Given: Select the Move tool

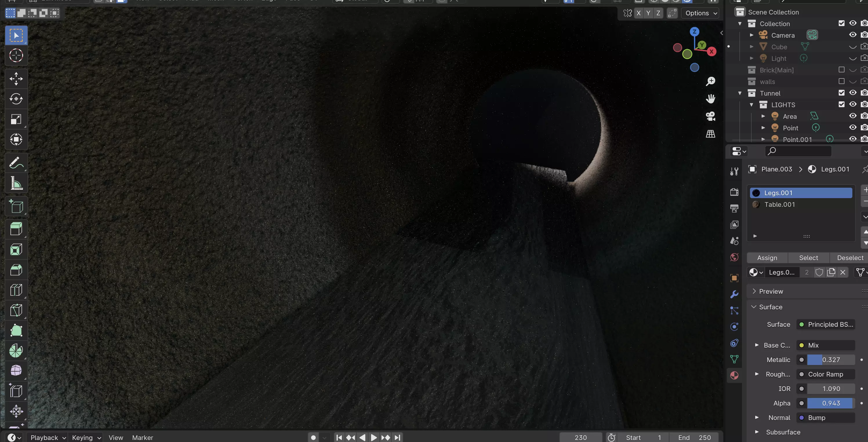Looking at the screenshot, I should [x=16, y=79].
